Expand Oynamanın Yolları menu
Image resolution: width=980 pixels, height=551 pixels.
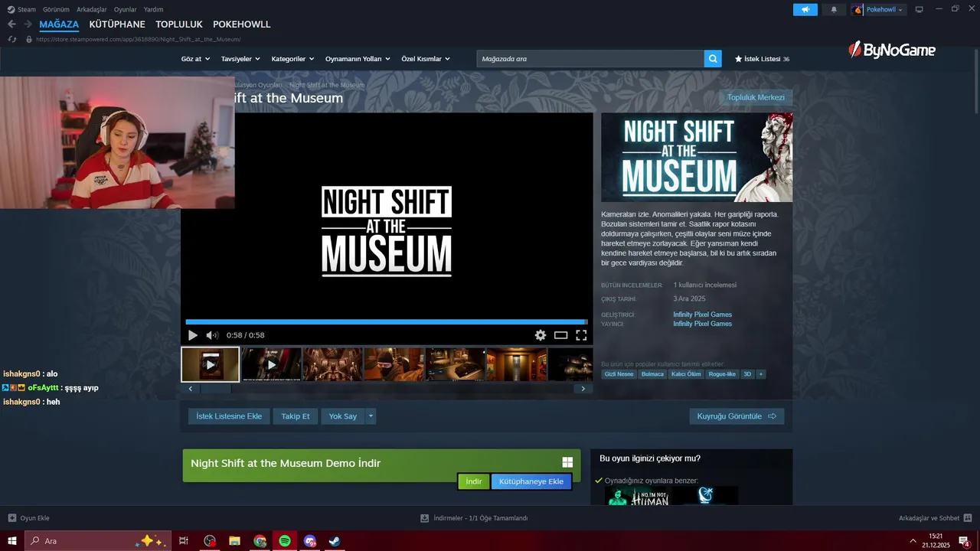pos(358,59)
